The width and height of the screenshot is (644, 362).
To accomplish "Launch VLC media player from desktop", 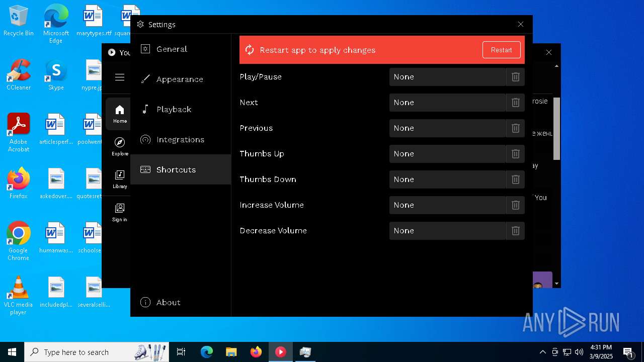I will tap(19, 296).
